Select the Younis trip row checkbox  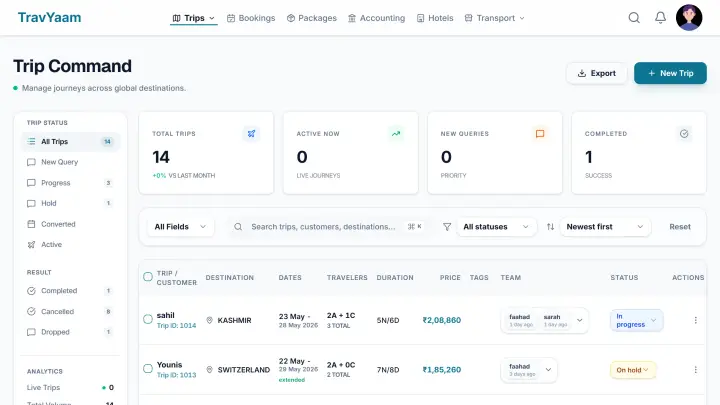[148, 369]
